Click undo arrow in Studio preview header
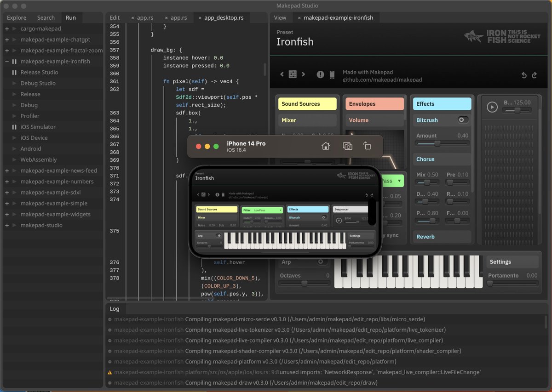 tap(523, 75)
